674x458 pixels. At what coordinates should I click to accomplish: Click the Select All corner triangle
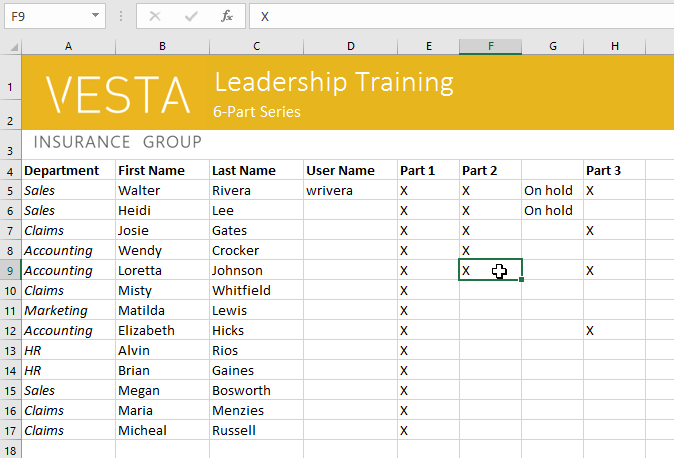(10, 47)
